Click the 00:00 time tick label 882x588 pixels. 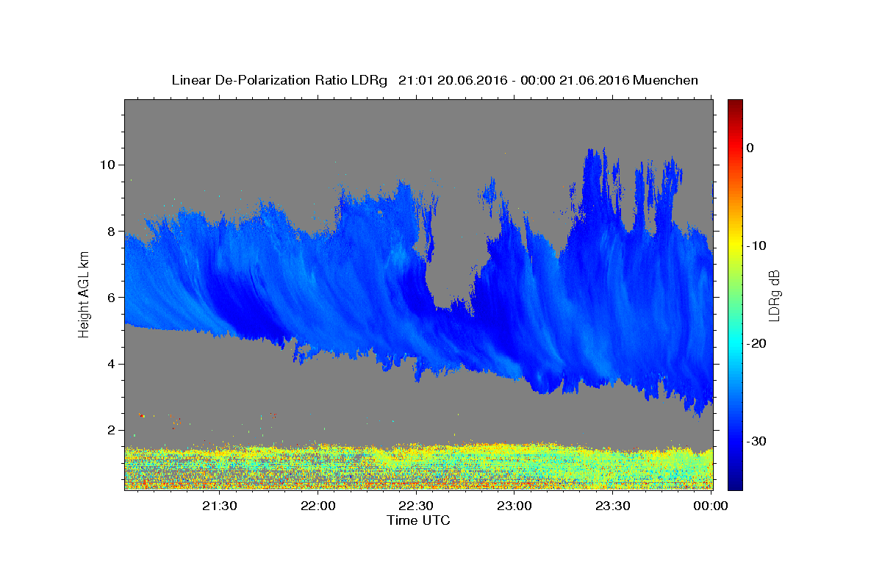coord(711,506)
